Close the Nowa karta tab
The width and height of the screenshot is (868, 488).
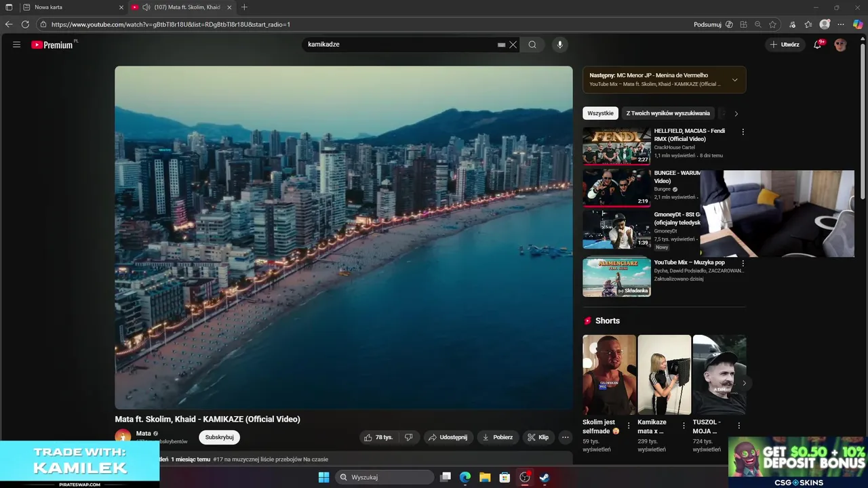click(121, 7)
